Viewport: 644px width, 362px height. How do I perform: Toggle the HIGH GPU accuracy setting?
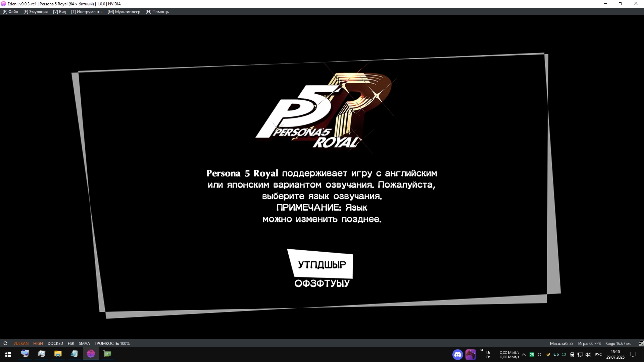[x=38, y=343]
